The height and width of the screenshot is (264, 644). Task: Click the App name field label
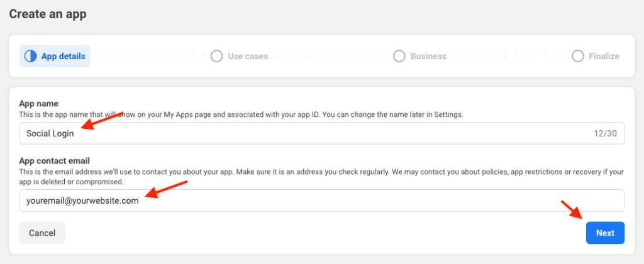coord(38,104)
